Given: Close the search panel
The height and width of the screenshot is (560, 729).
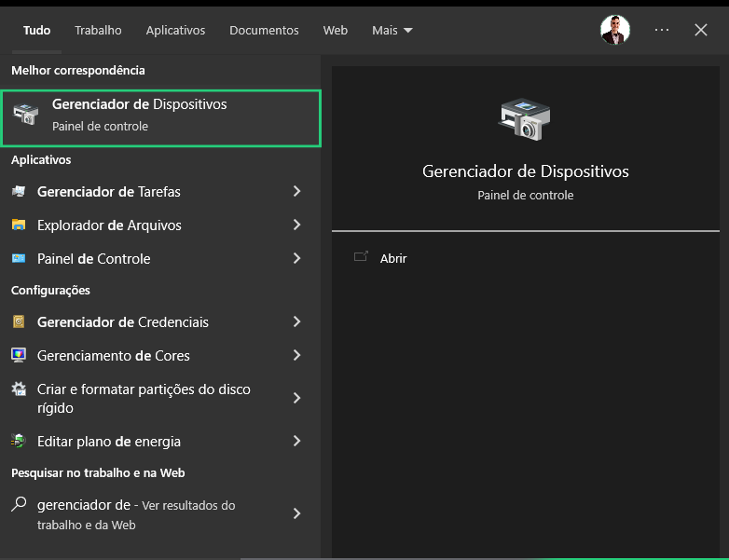Looking at the screenshot, I should [x=701, y=30].
